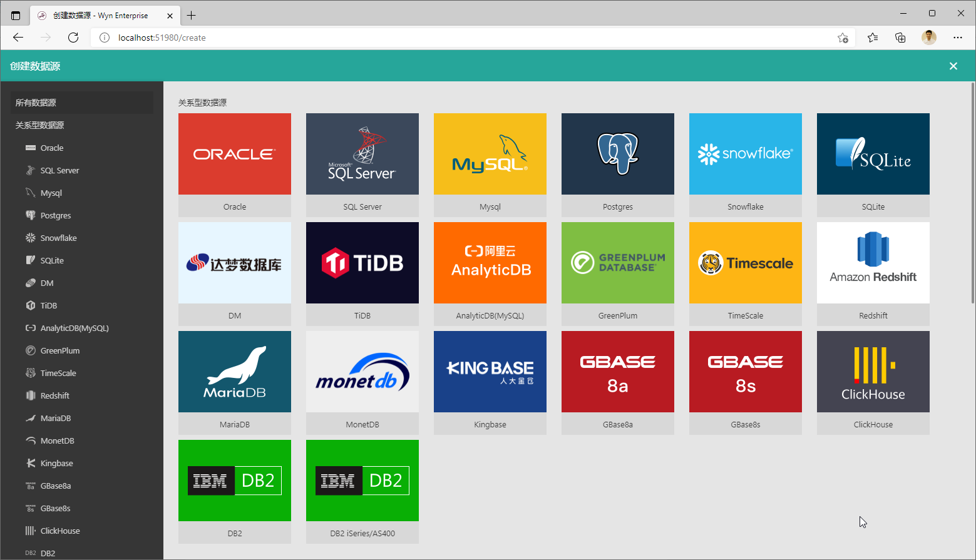Open the Postgres elephant tile

pos(618,165)
